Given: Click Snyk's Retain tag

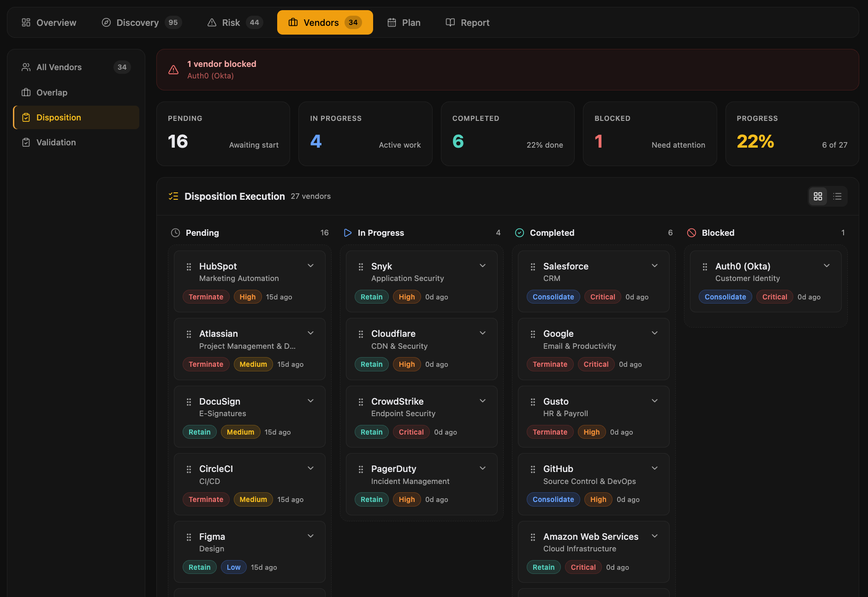Looking at the screenshot, I should click(x=371, y=297).
